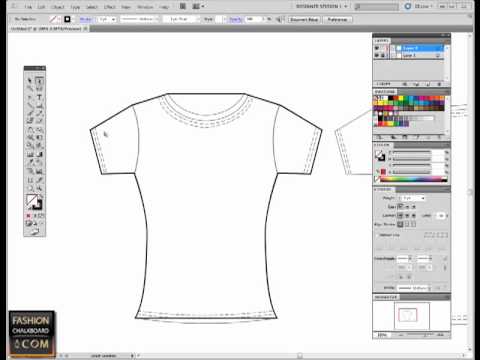Select the Free Transform tool
The height and width of the screenshot is (360, 480).
point(39,137)
